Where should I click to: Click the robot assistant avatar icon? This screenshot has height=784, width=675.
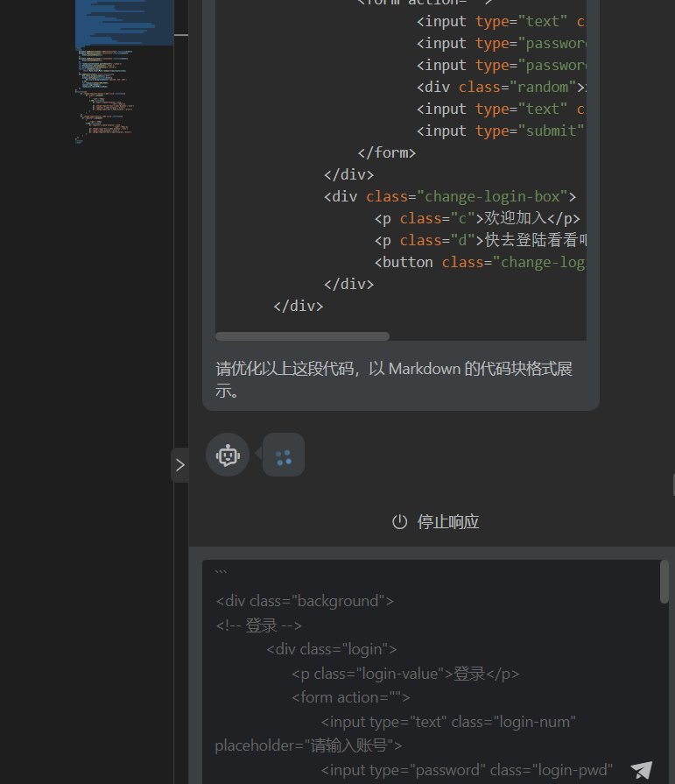click(x=228, y=455)
